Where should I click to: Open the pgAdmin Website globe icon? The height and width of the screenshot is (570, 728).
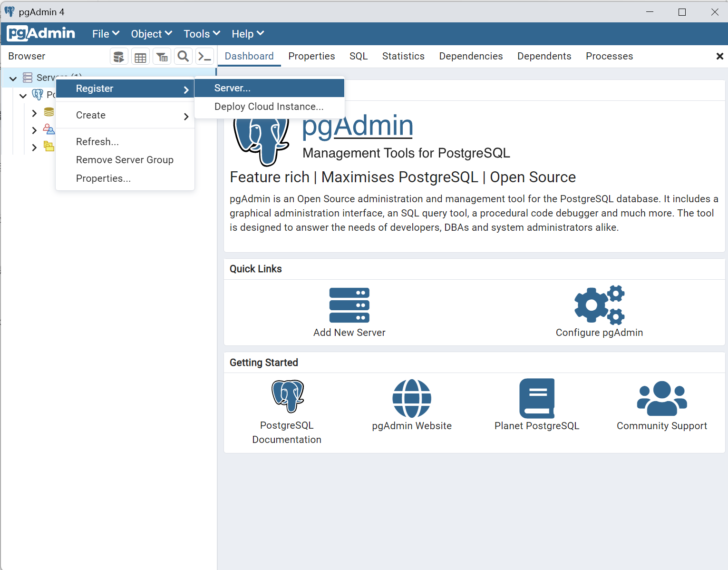412,398
